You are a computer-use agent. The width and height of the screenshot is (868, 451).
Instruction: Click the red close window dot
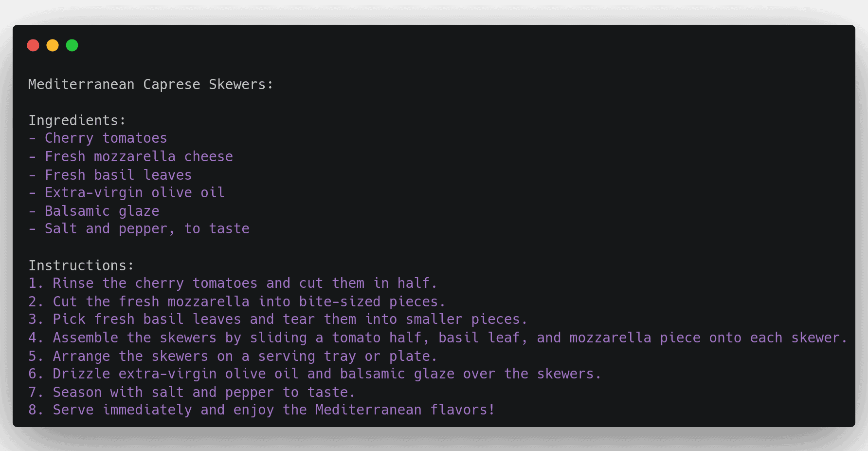tap(33, 45)
